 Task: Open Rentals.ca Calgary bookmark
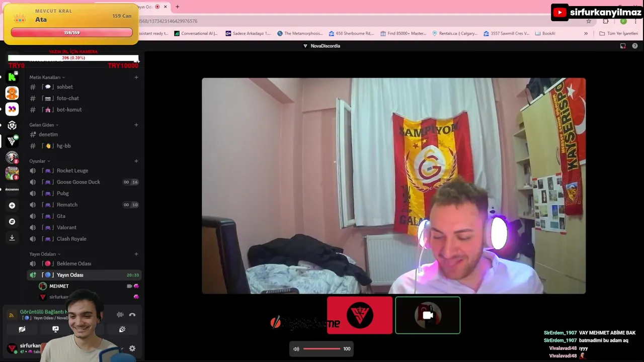point(455,33)
